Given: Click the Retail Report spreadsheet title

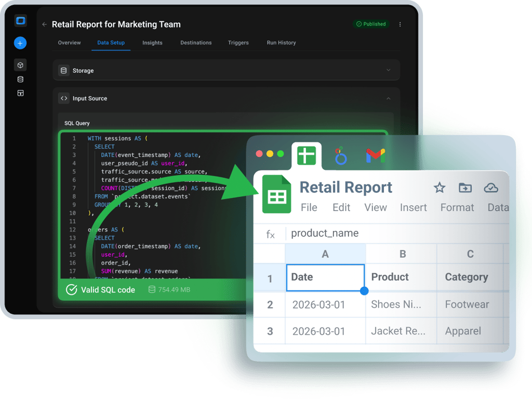Looking at the screenshot, I should [345, 187].
